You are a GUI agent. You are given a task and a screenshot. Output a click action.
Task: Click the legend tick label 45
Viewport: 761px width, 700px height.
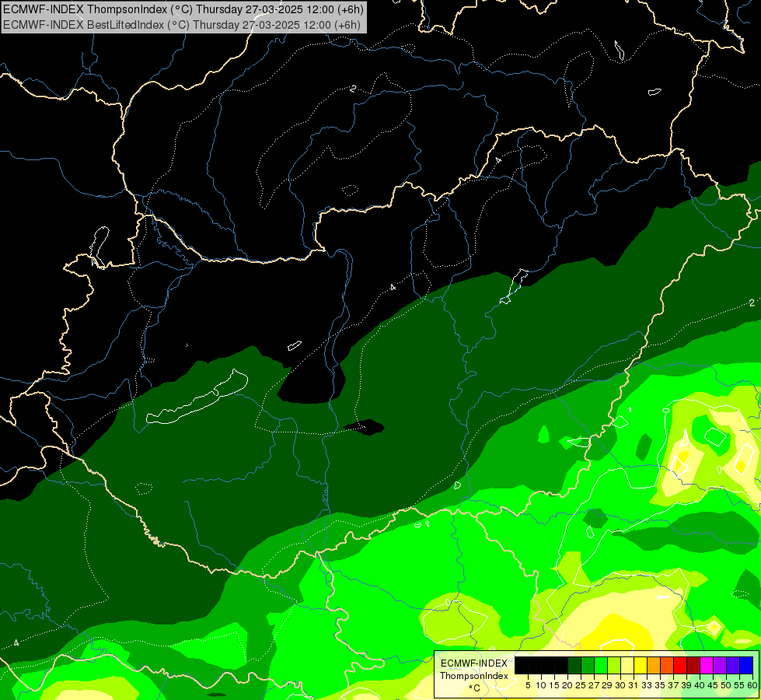pyautogui.click(x=713, y=685)
